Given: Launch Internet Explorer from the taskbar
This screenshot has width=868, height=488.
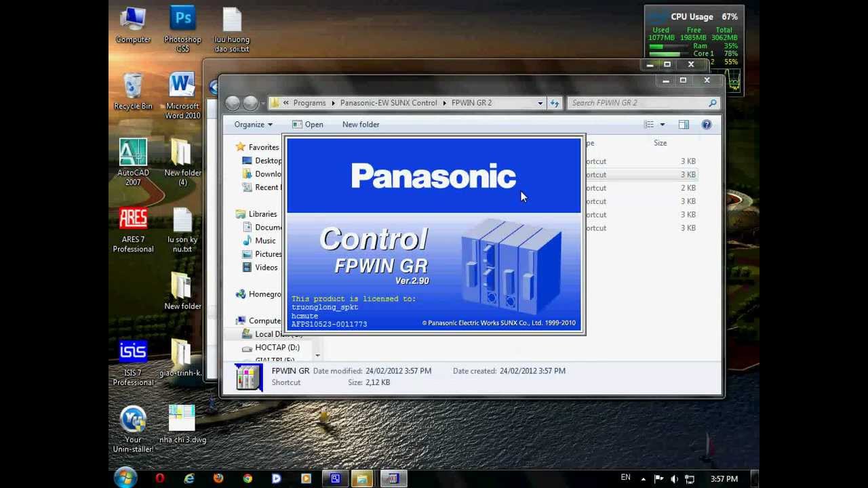Looking at the screenshot, I should tap(189, 479).
